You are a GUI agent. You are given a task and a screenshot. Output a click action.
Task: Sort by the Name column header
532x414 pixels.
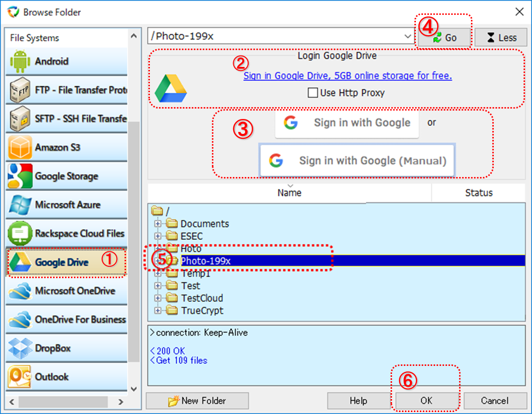pos(289,192)
